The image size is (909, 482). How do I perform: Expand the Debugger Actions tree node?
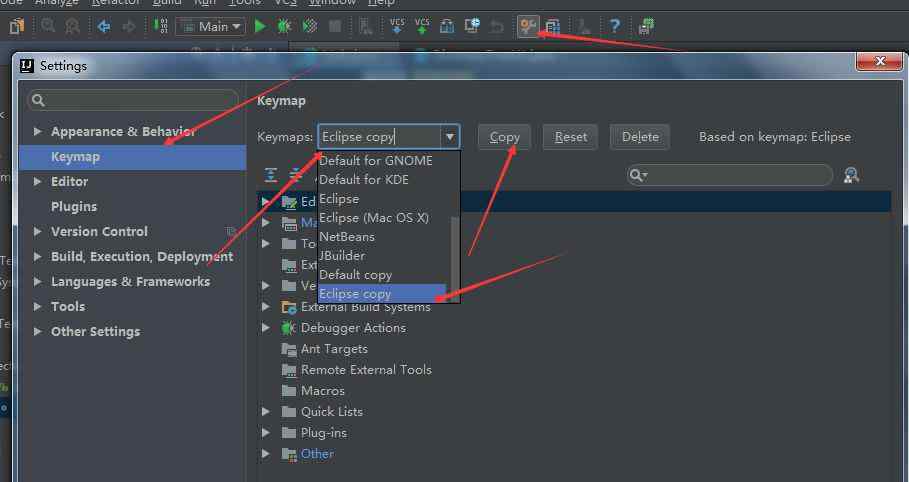pyautogui.click(x=266, y=328)
